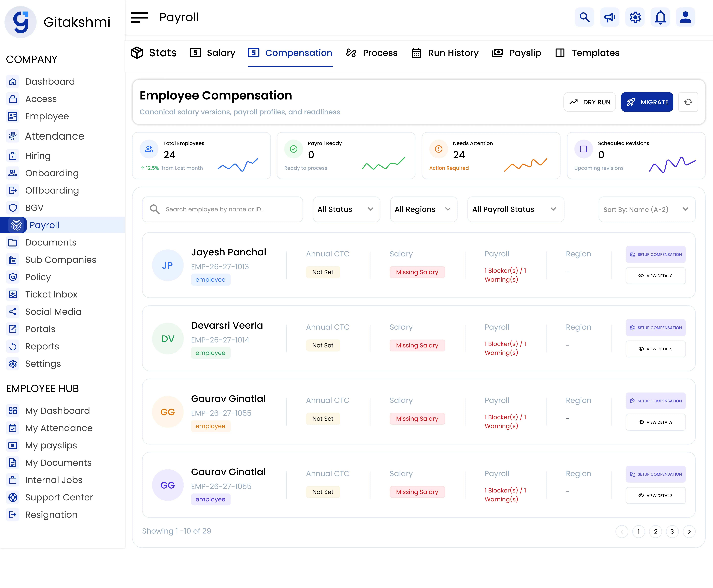The width and height of the screenshot is (713, 588).
Task: Setup compensation for Jayesh Panchal
Action: [656, 254]
